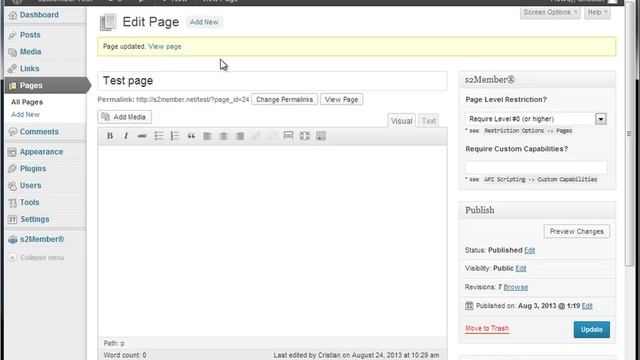The height and width of the screenshot is (360, 640).
Task: Insert an unordered bullet list
Action: 158,136
